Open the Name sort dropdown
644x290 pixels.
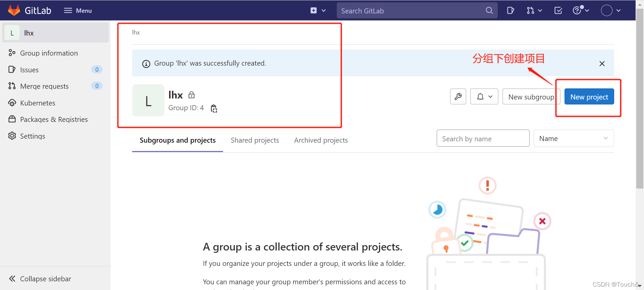coord(574,138)
